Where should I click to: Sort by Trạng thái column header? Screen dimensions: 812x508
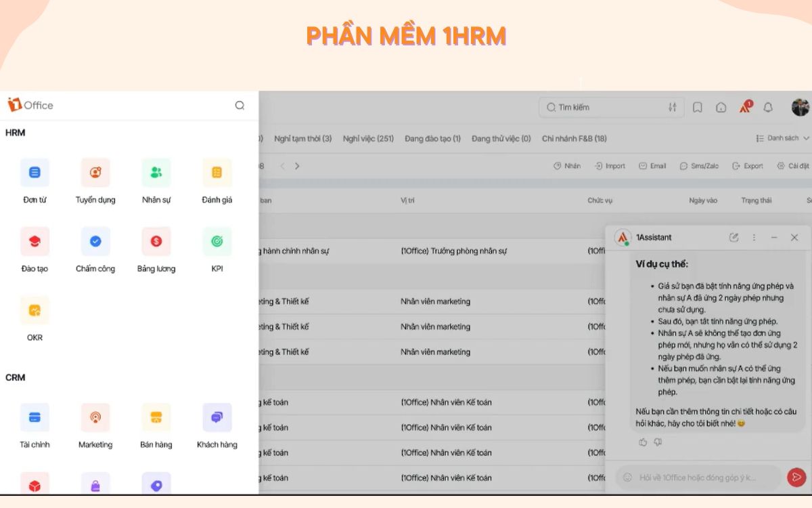(757, 200)
